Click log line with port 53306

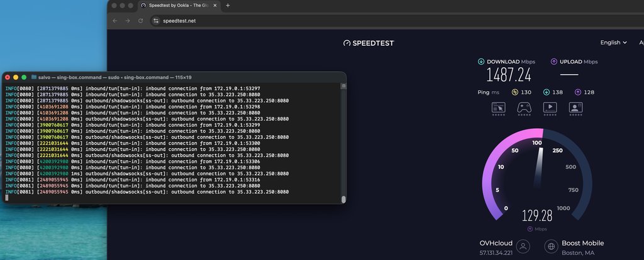point(133,161)
